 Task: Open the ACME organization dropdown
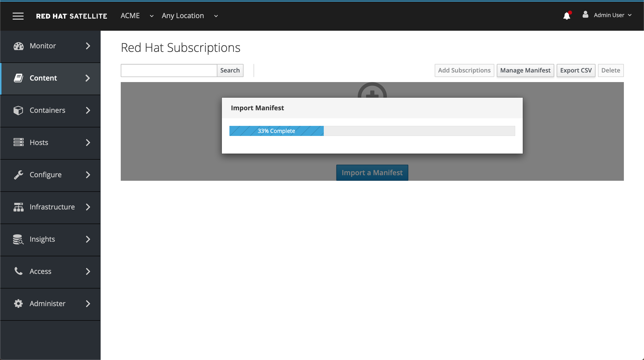tap(137, 16)
